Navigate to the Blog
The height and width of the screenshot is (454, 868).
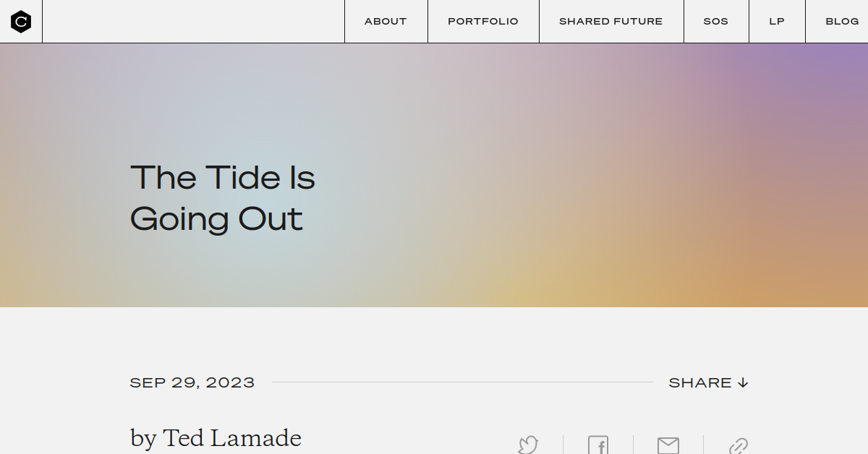click(x=842, y=22)
